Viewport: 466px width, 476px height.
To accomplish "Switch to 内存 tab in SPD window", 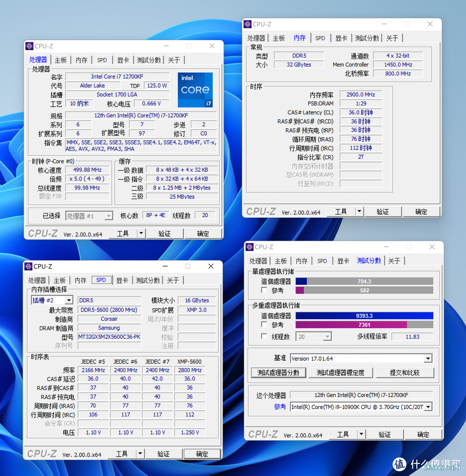I will coord(80,281).
